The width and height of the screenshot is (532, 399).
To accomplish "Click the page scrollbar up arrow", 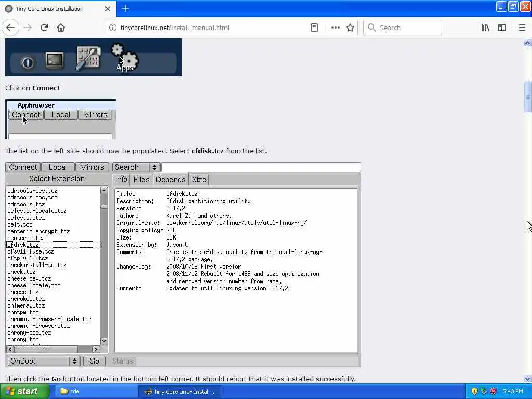I will tap(528, 43).
